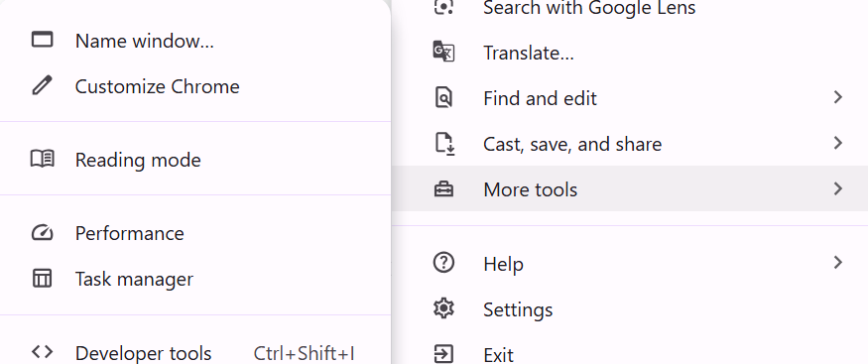The width and height of the screenshot is (868, 364).
Task: Choose the Reading mode menu entry
Action: (x=195, y=160)
